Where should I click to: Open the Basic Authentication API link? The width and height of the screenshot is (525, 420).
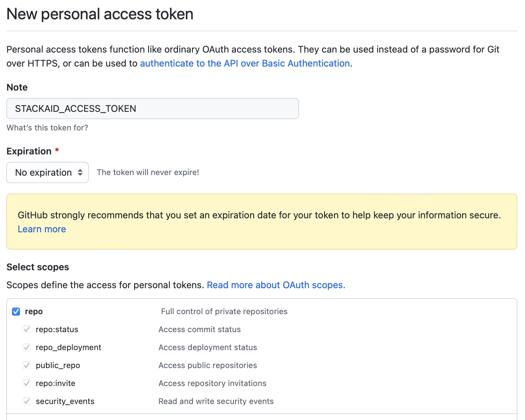(245, 63)
